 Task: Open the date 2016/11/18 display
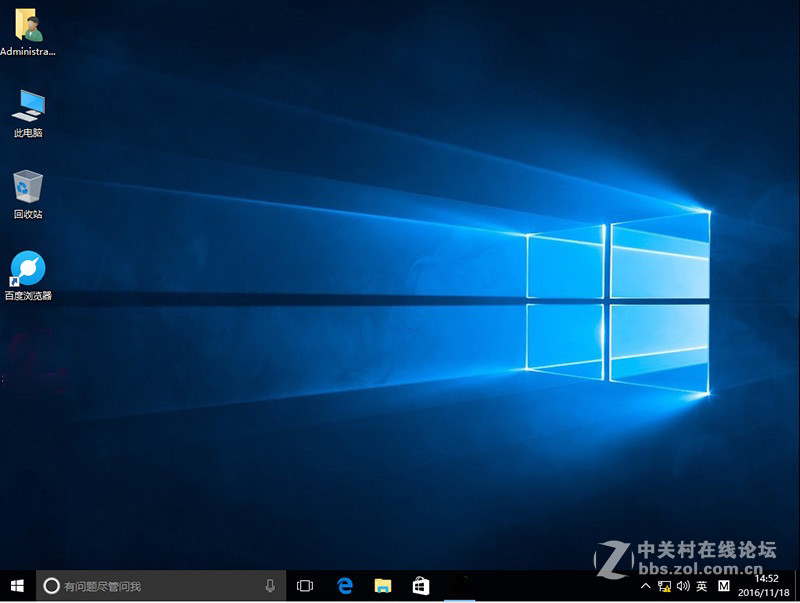tap(764, 590)
